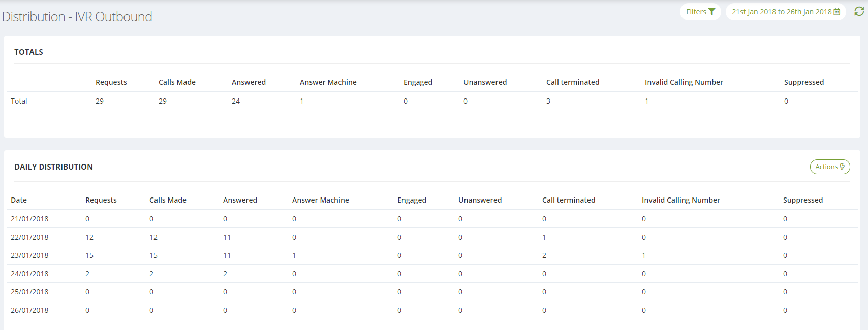Click the TOTALS section heading
This screenshot has height=330, width=868.
tap(28, 52)
